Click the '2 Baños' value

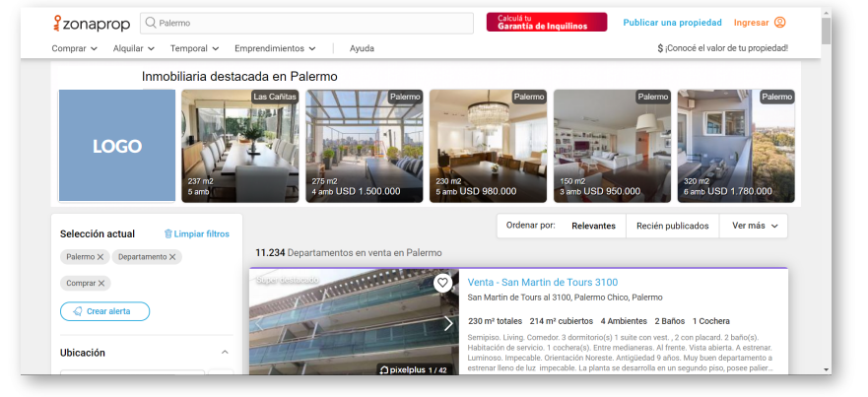[670, 321]
